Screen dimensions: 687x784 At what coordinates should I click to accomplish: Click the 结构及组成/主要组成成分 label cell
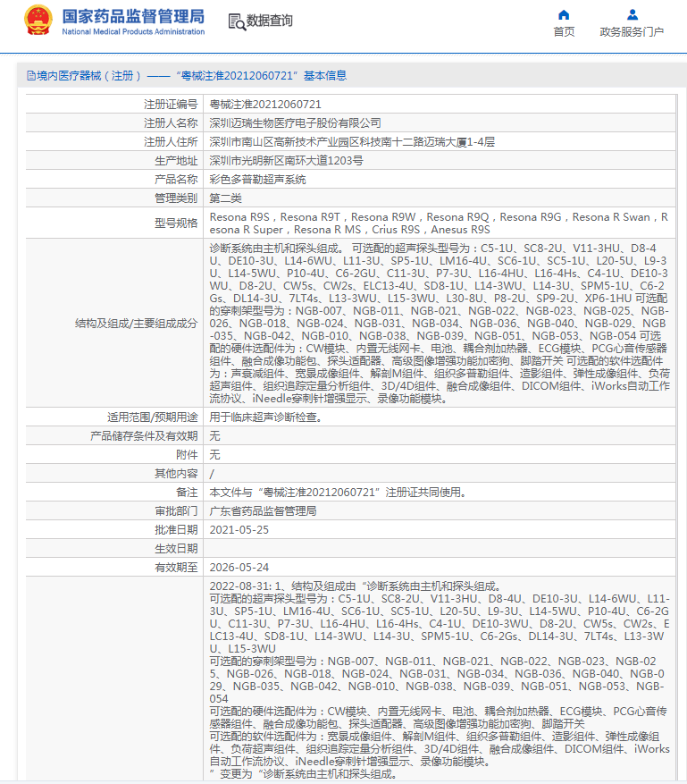(115, 323)
